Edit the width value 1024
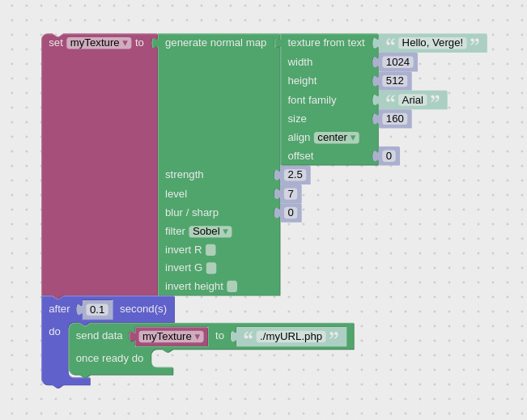 397,62
